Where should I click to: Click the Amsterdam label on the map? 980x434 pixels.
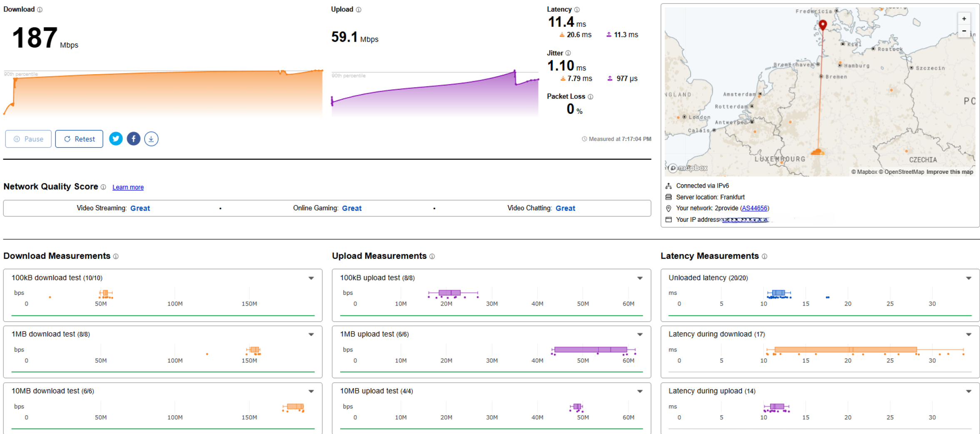tap(739, 95)
